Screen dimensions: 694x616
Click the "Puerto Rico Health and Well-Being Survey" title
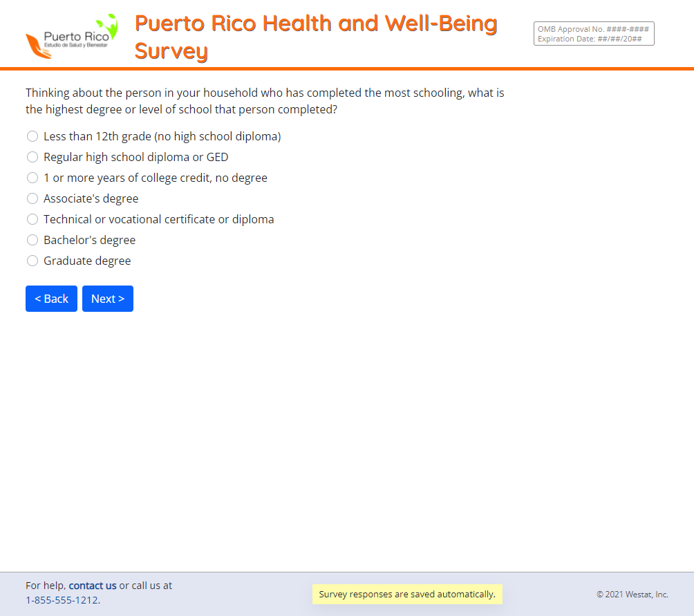316,37
